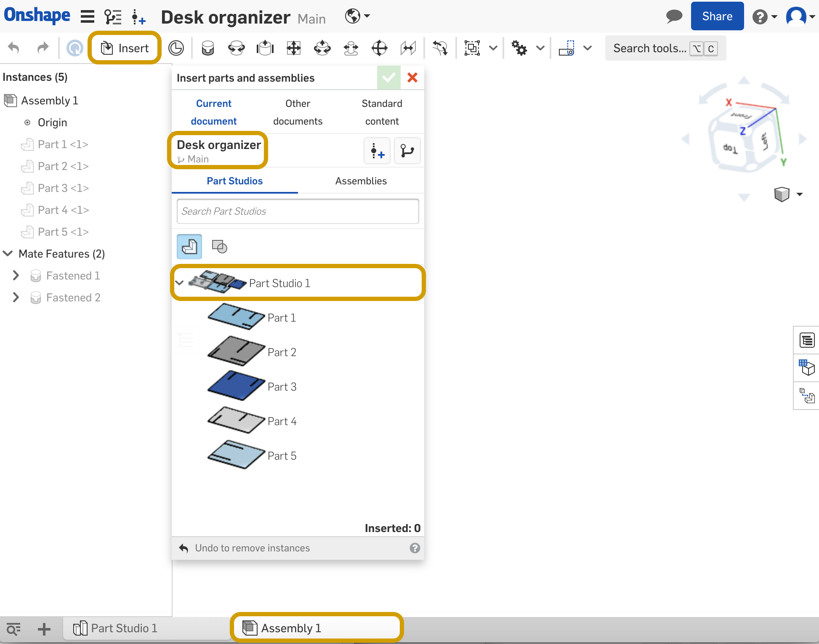Open the Onshape main menu hamburger icon
This screenshot has height=644, width=819.
point(87,16)
